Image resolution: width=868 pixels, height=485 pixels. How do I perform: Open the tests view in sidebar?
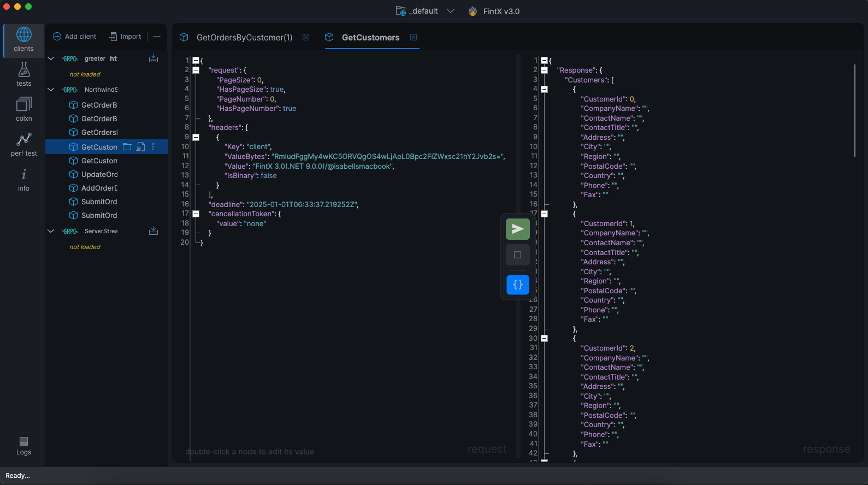point(23,75)
